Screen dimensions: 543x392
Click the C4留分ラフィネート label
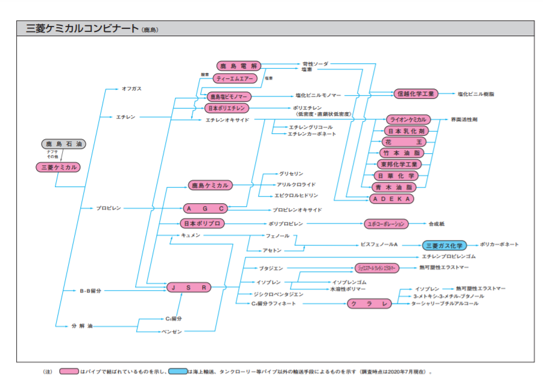click(273, 304)
